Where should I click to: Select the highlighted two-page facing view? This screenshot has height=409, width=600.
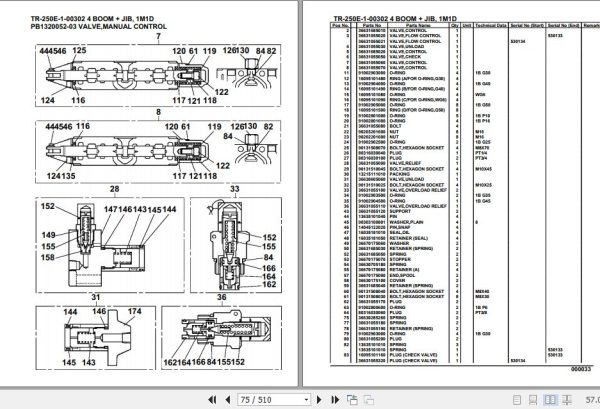click(550, 400)
